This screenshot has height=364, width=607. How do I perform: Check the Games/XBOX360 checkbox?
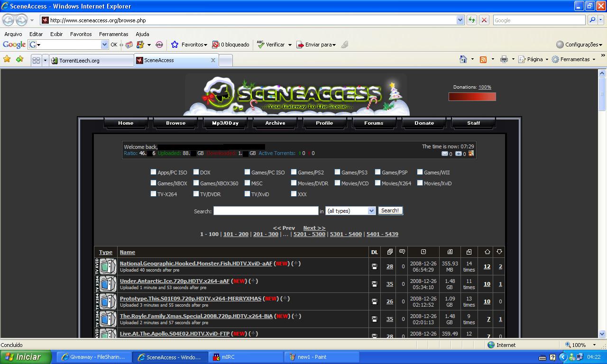tap(196, 183)
